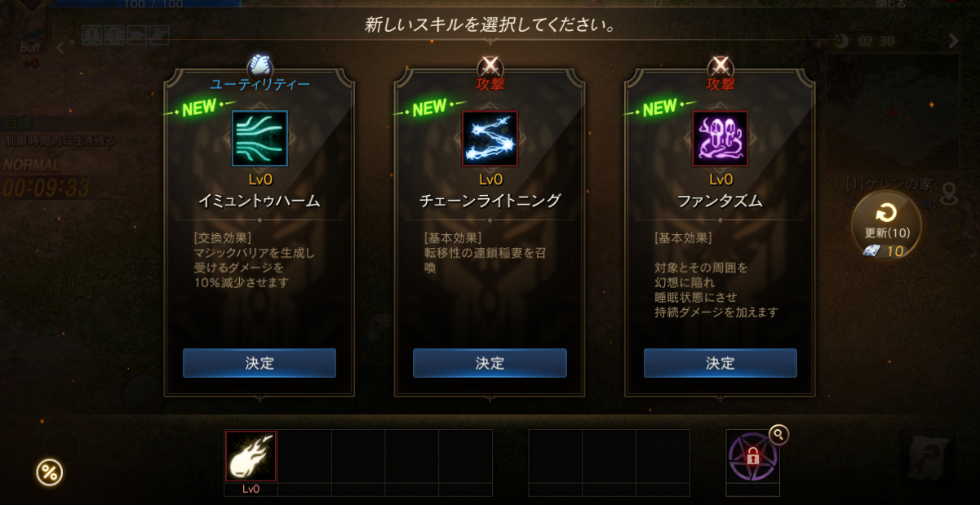Select the イミュントゥハーム skill icon
The height and width of the screenshot is (505, 980).
pyautogui.click(x=259, y=139)
